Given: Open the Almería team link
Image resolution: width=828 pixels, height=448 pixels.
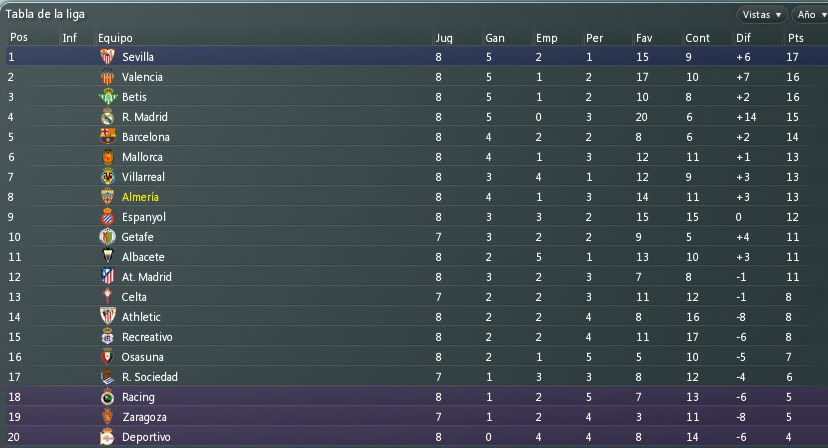Looking at the screenshot, I should tap(140, 197).
